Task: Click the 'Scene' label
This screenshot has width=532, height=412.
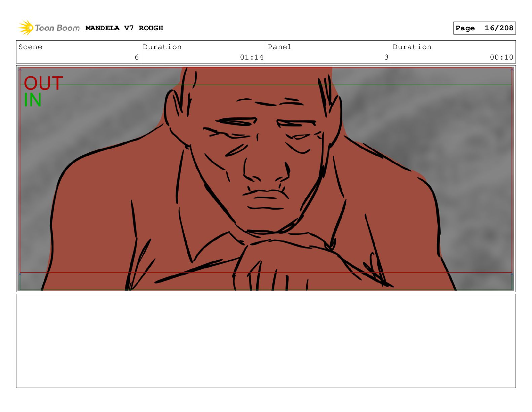Action: point(30,47)
